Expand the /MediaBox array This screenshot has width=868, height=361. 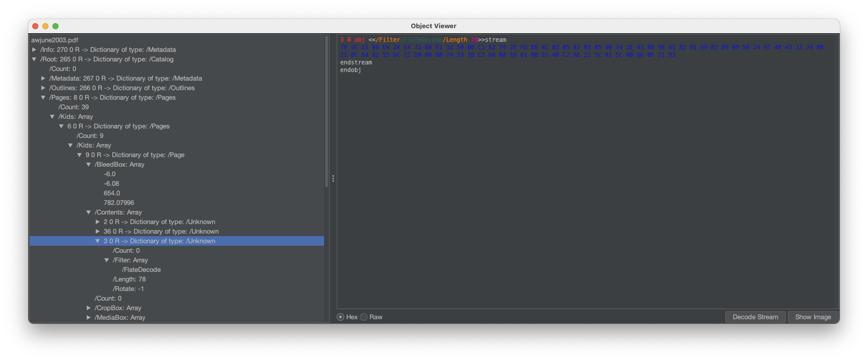pyautogui.click(x=89, y=318)
